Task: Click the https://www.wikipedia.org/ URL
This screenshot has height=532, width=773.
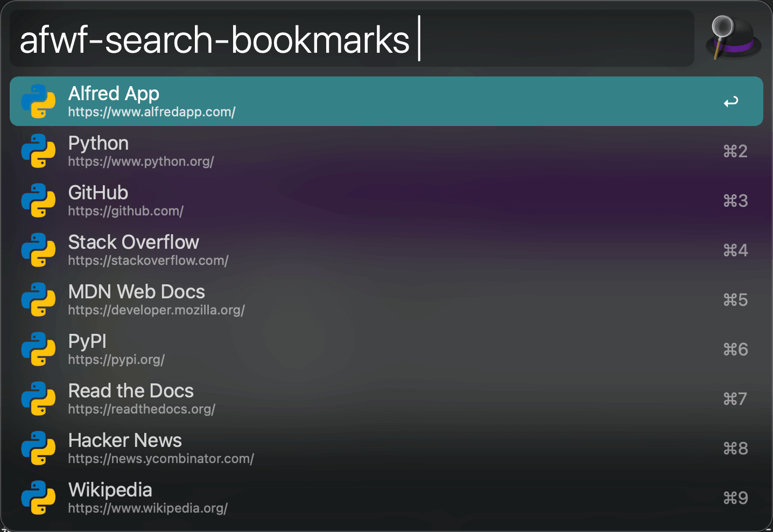Action: [148, 508]
